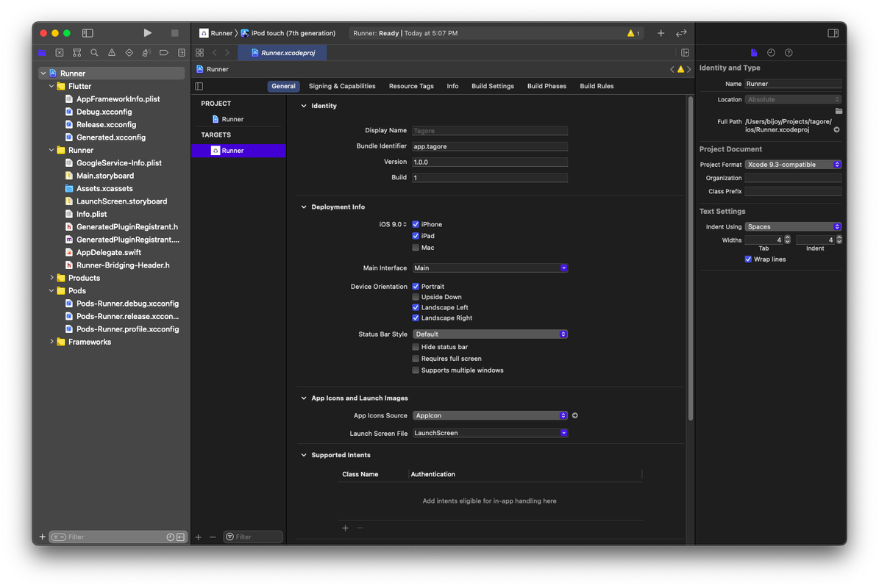879x588 pixels.
Task: Open the debug navigator
Action: (146, 53)
